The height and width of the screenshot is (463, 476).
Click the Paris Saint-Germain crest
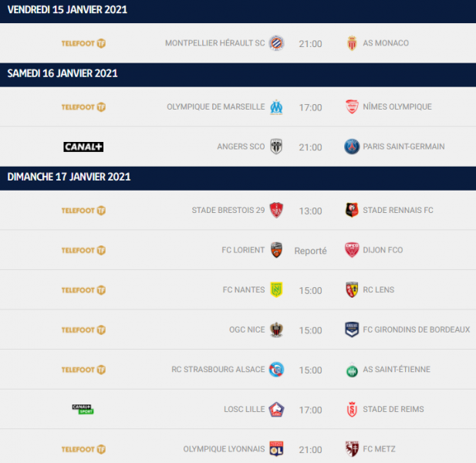coord(352,147)
